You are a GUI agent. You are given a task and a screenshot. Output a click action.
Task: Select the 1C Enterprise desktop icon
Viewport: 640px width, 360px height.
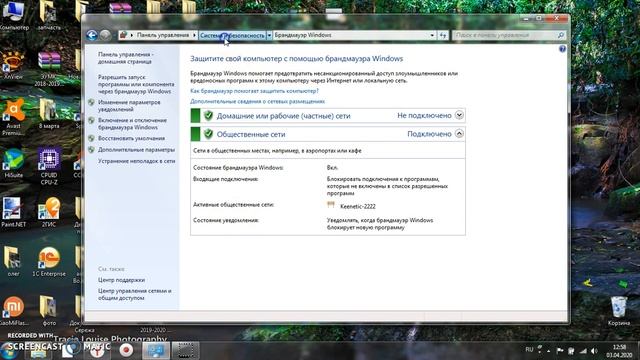[49, 261]
